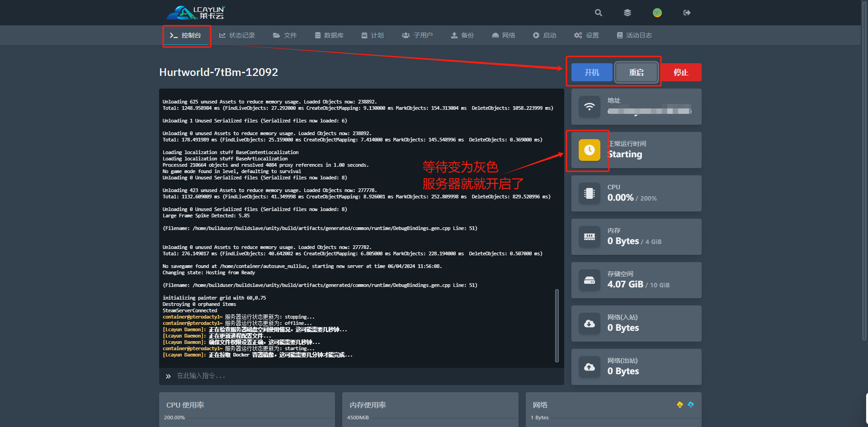
Task: Click the blurred server address text
Action: (x=650, y=111)
